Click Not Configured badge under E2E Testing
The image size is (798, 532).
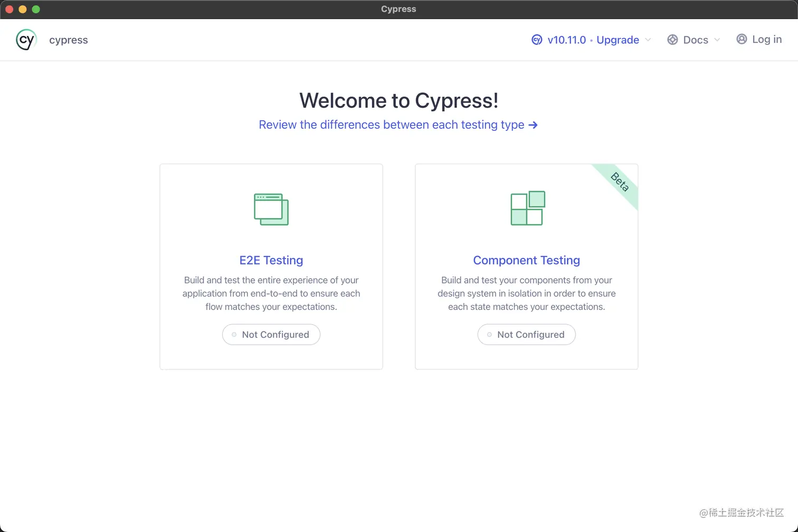[271, 335]
